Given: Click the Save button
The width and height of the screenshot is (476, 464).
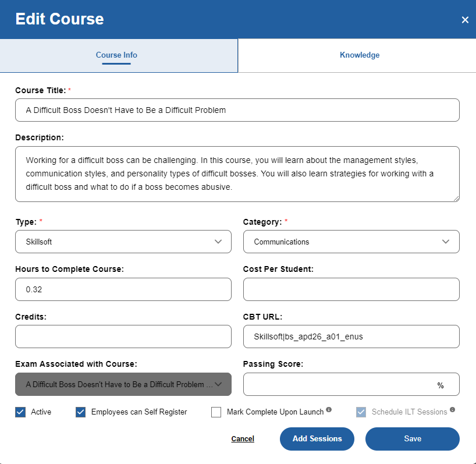Looking at the screenshot, I should click(412, 438).
